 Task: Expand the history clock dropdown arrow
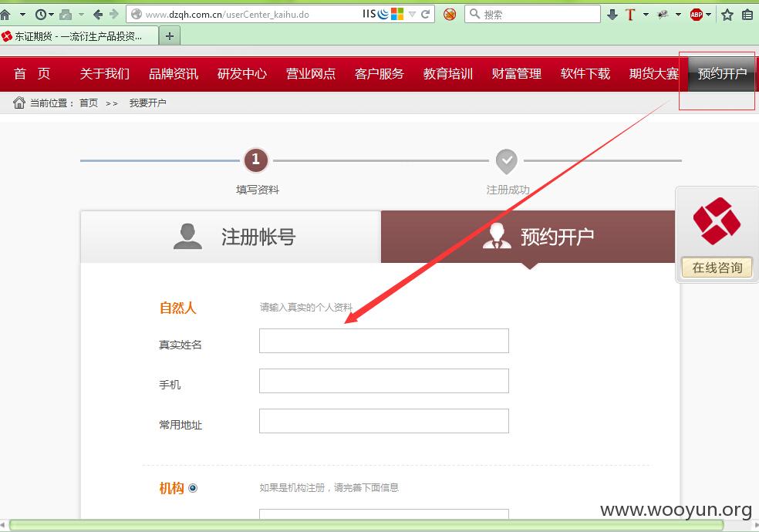(51, 15)
